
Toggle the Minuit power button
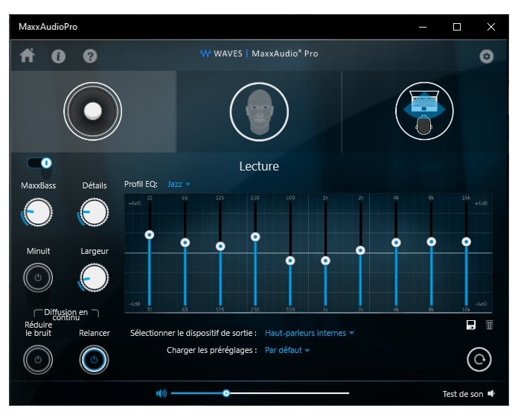[38, 277]
